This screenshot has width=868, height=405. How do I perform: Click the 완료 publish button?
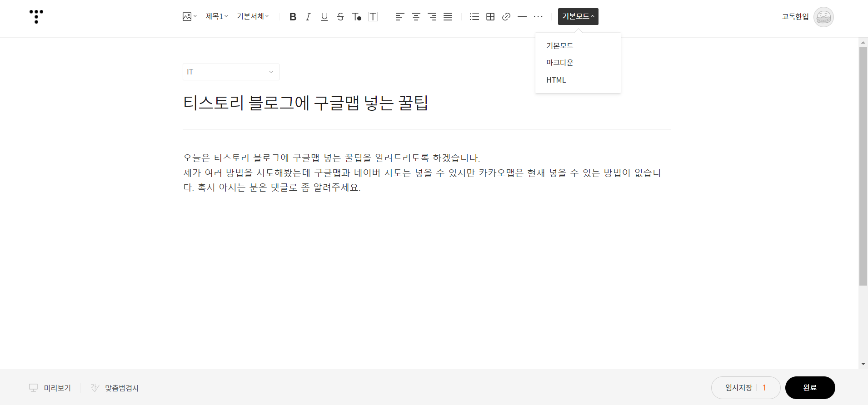pos(810,388)
